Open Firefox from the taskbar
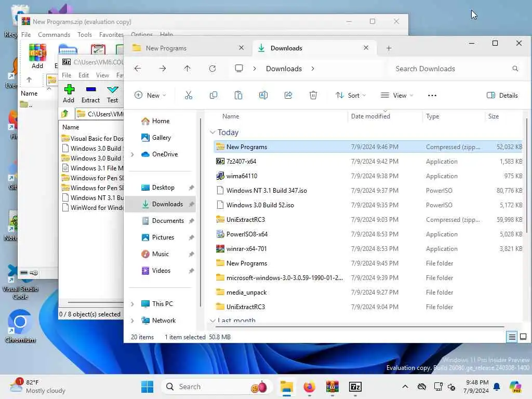Image resolution: width=532 pixels, height=399 pixels. point(309,387)
